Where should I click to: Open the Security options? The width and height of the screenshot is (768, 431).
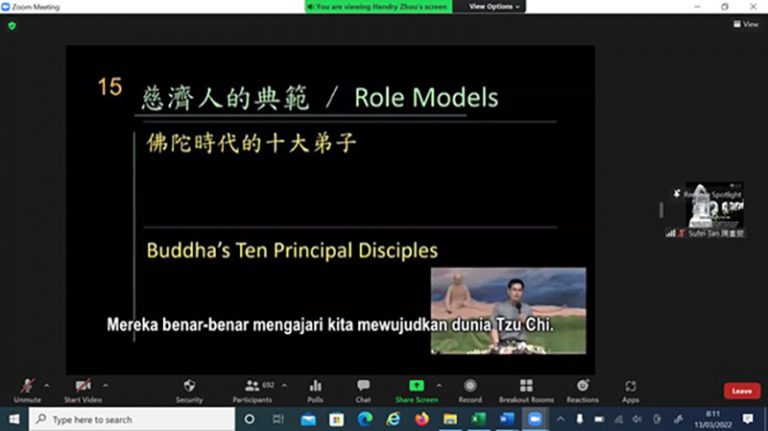pyautogui.click(x=189, y=390)
